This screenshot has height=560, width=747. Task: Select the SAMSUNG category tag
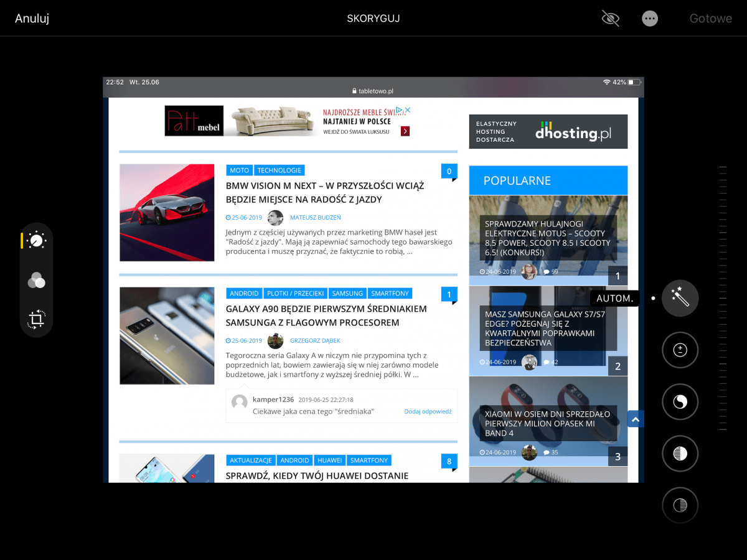coord(347,293)
